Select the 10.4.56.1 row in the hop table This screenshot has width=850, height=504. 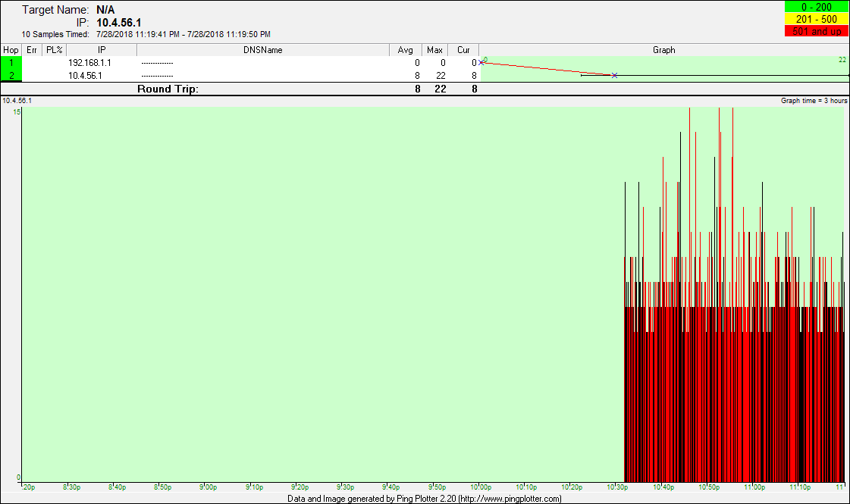(85, 76)
